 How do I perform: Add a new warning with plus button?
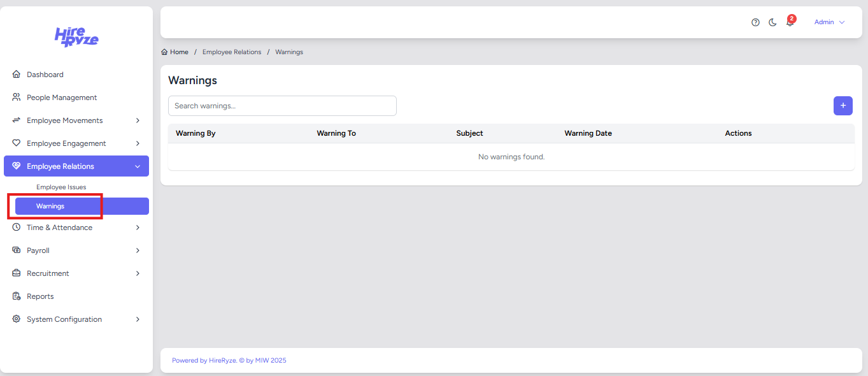(843, 106)
